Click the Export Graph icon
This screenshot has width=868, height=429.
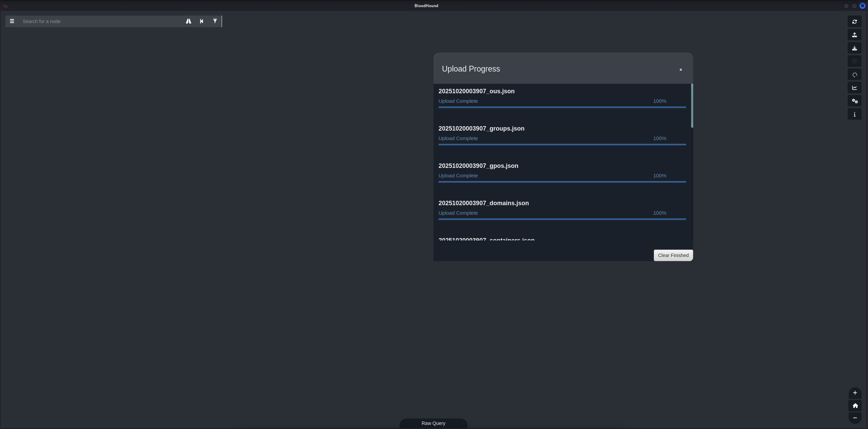point(854,35)
